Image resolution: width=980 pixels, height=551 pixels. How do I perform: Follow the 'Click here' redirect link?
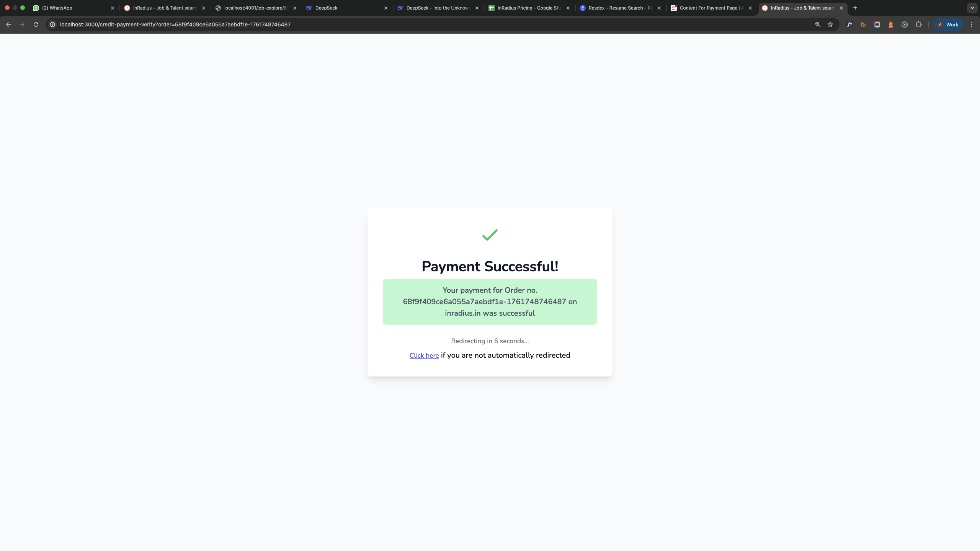click(424, 355)
